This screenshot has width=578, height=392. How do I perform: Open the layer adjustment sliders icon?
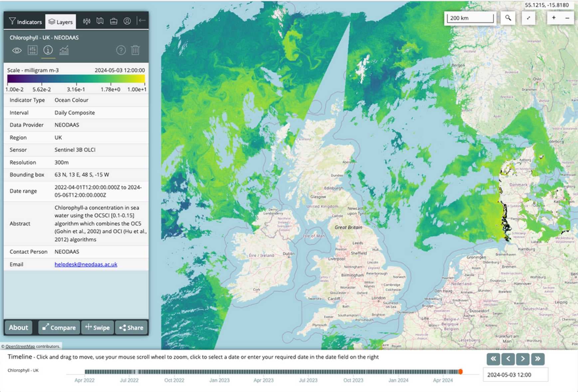click(x=33, y=51)
